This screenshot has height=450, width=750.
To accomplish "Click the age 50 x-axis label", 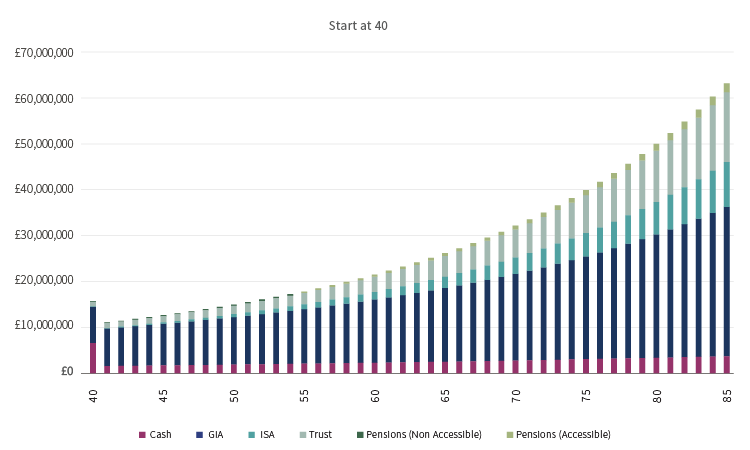I will click(x=234, y=396).
